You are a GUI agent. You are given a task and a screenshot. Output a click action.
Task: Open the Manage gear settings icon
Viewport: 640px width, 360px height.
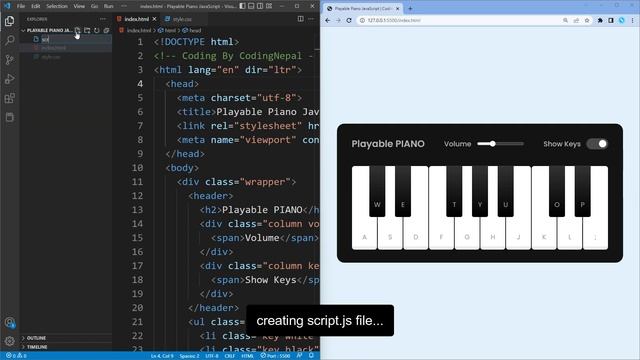pos(10,341)
